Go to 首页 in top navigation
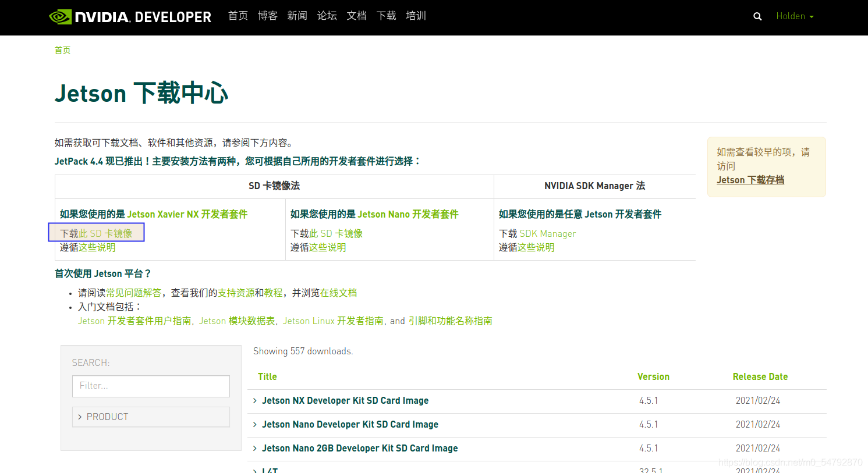 point(238,16)
